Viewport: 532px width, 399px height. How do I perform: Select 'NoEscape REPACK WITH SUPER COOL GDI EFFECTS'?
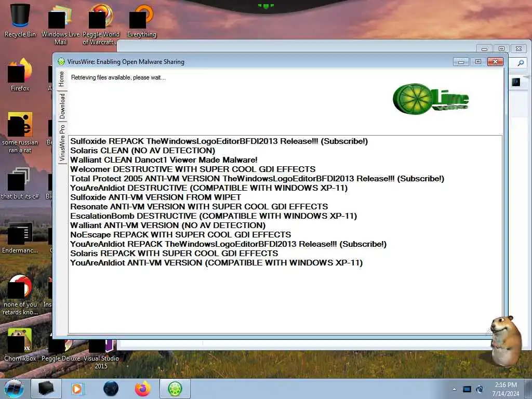(x=180, y=235)
